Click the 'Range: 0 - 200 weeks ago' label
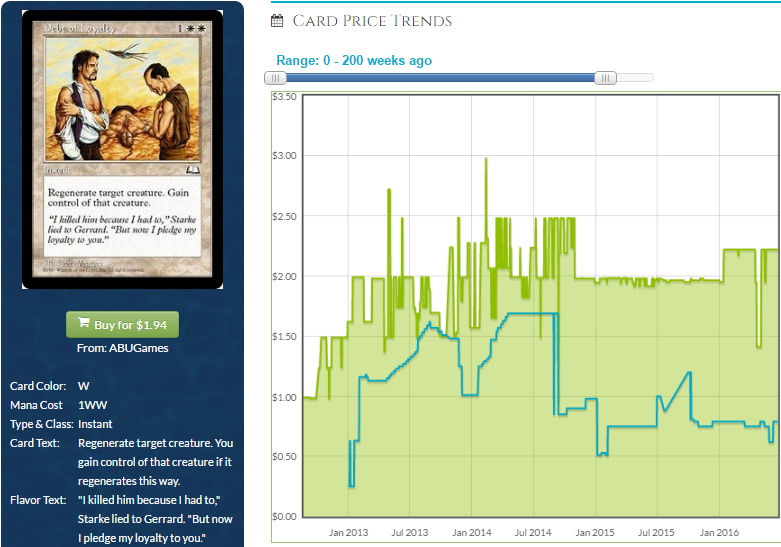This screenshot has height=547, width=781. [x=354, y=60]
